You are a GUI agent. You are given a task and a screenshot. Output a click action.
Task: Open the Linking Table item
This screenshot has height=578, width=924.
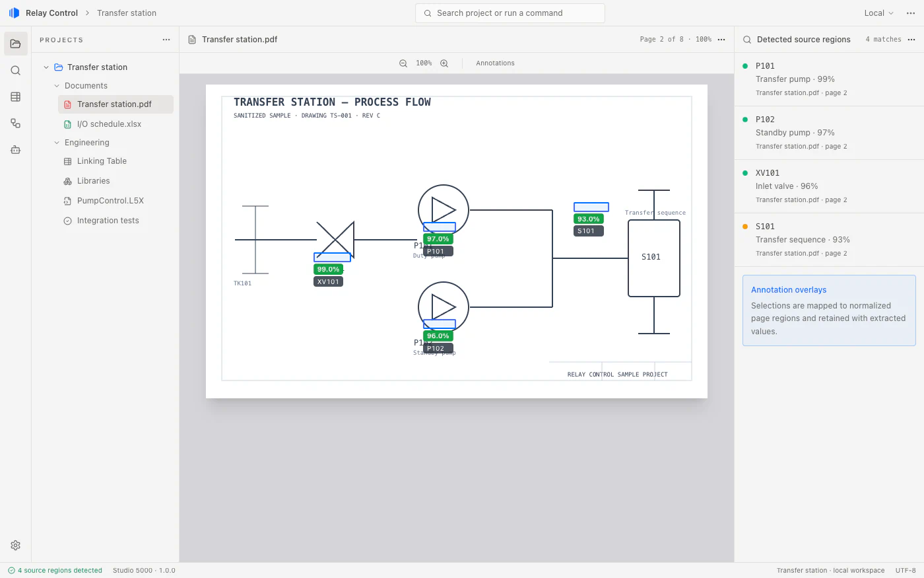pos(115,161)
